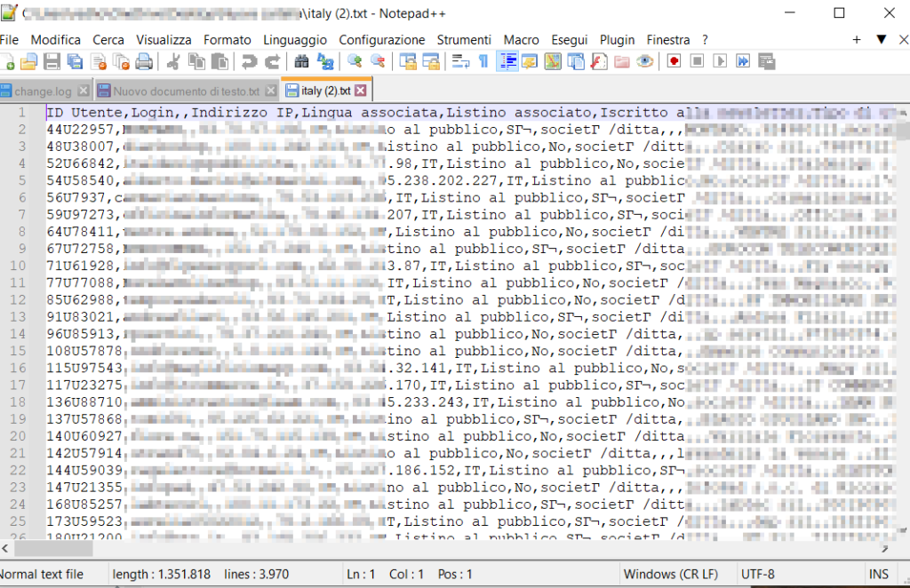Toggle show all characters pilcrow icon
The image size is (910, 588).
[x=483, y=61]
